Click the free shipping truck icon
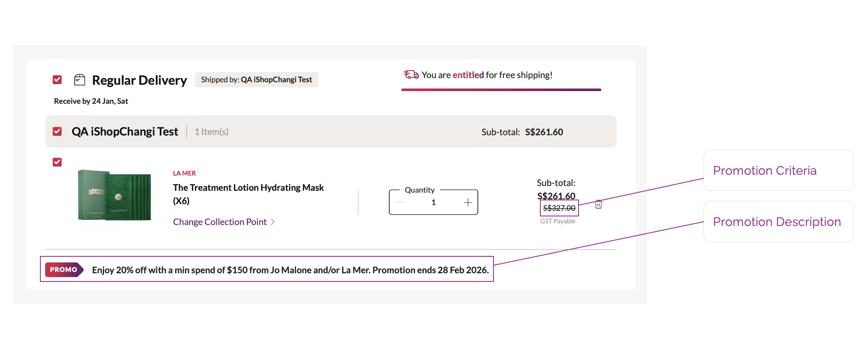The image size is (868, 347). (x=411, y=75)
